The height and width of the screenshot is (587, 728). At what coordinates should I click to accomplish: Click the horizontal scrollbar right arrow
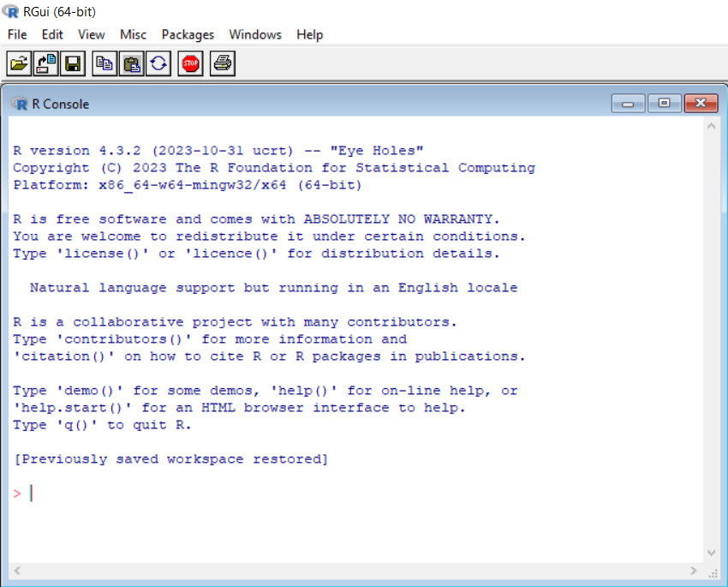coord(694,570)
